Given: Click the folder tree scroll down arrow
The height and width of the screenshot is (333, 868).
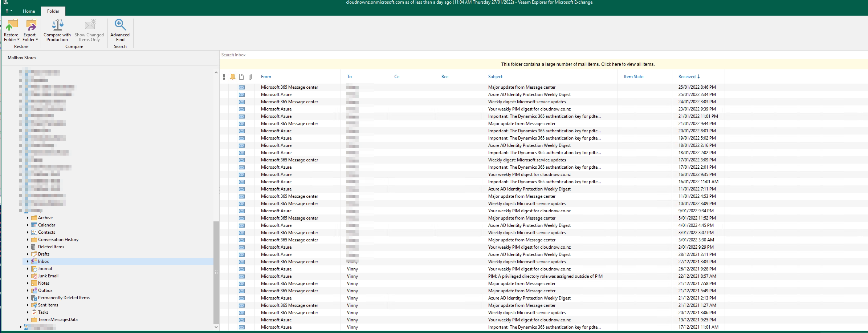Looking at the screenshot, I should (x=216, y=327).
